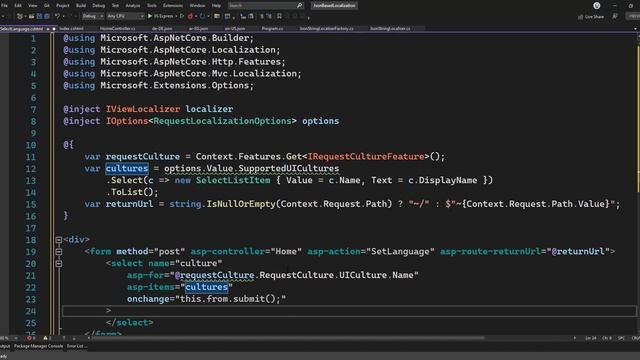This screenshot has width=640, height=360.
Task: Switch to the JsonStringLocalizerFactory.cs tab
Action: (327, 29)
